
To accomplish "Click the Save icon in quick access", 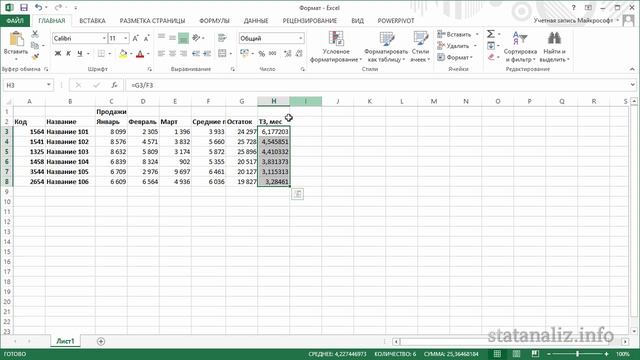I will [24, 8].
